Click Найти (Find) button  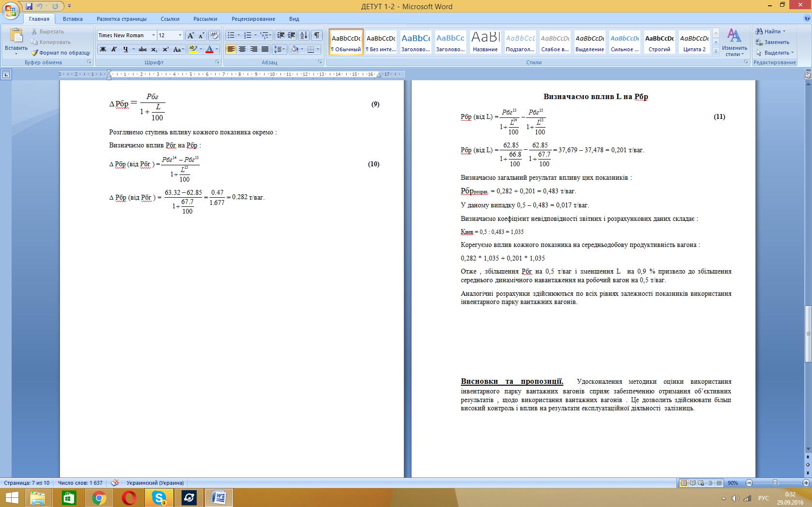(771, 31)
